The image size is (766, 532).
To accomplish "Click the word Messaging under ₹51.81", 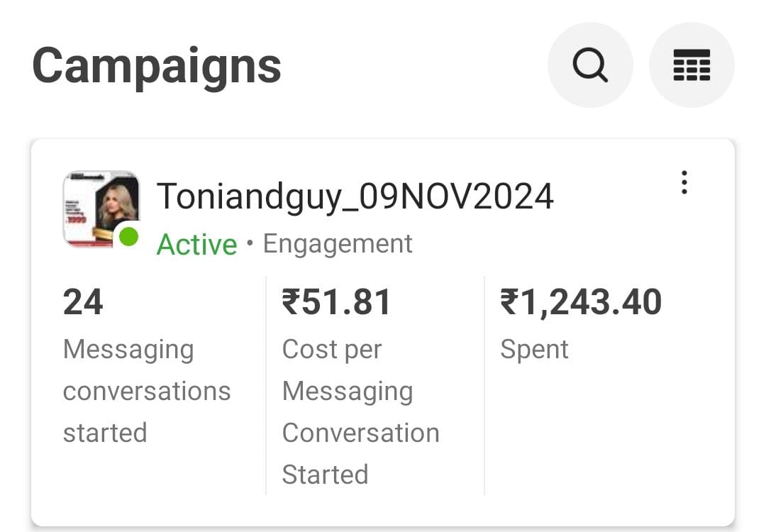I will tap(347, 392).
